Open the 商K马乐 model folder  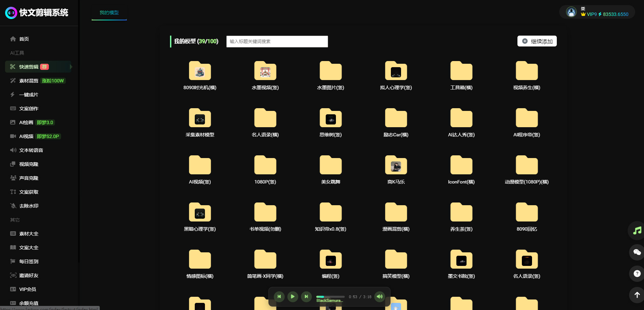[x=396, y=166]
